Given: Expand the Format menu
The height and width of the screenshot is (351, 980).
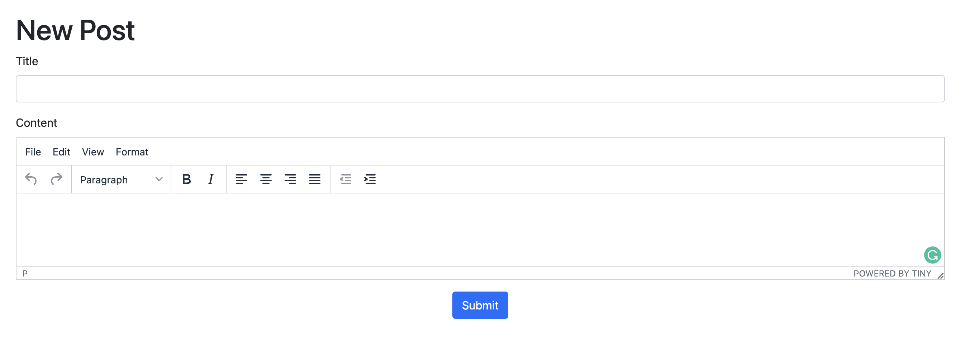Looking at the screenshot, I should (132, 152).
